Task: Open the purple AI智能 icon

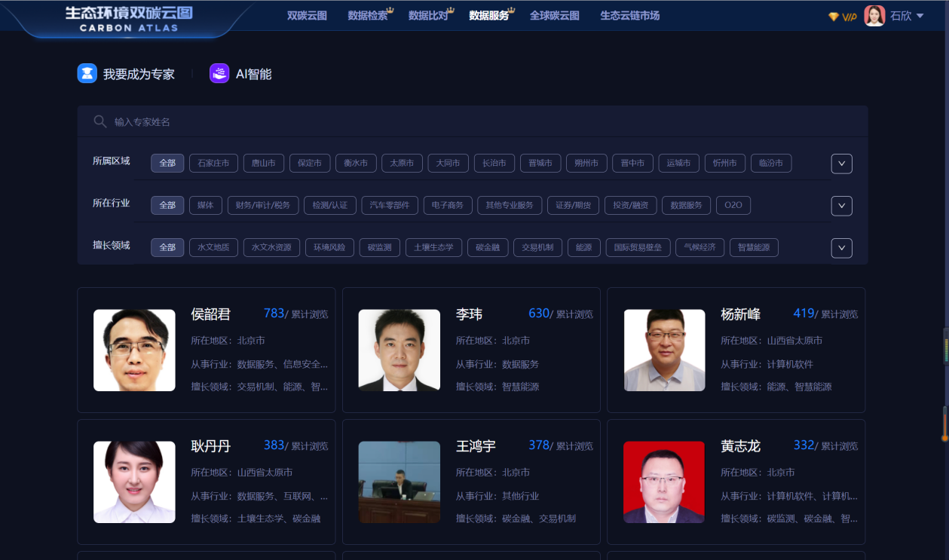Action: pos(219,74)
